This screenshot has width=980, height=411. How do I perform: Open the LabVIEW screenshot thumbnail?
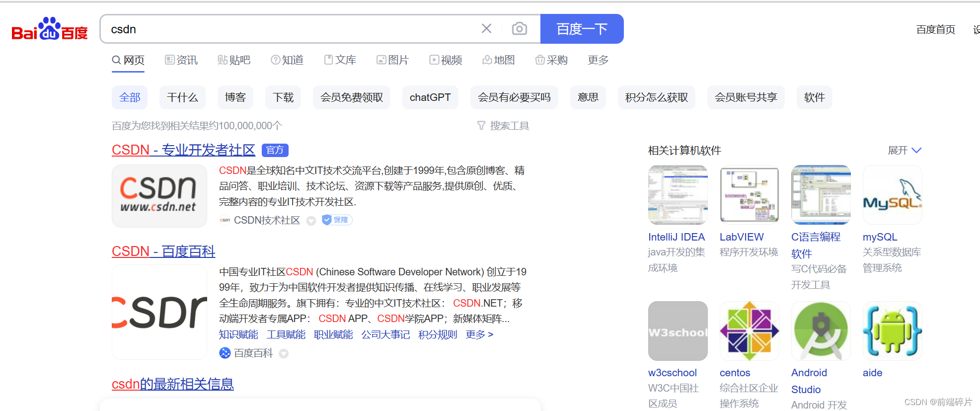click(x=750, y=195)
